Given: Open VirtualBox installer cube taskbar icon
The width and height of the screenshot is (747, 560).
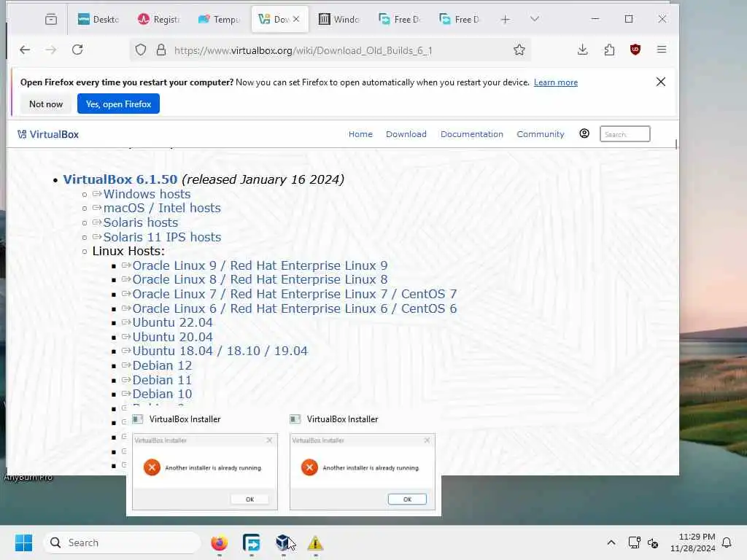Looking at the screenshot, I should coord(284,542).
